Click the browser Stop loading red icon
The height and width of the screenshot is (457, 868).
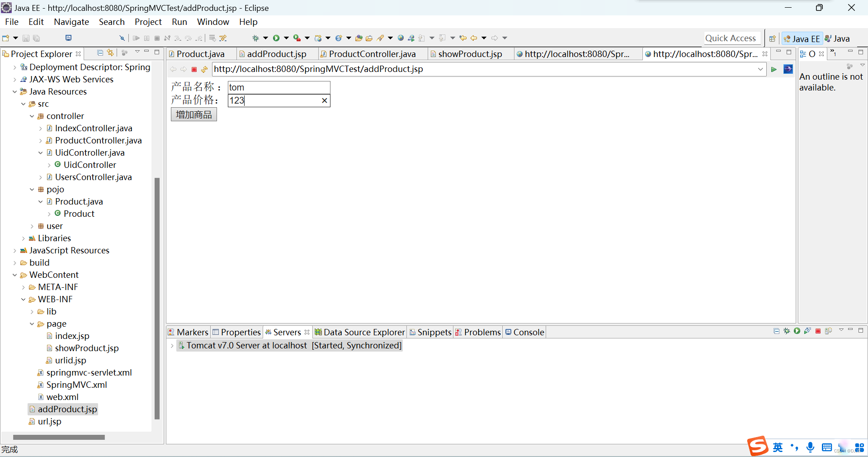tap(194, 69)
